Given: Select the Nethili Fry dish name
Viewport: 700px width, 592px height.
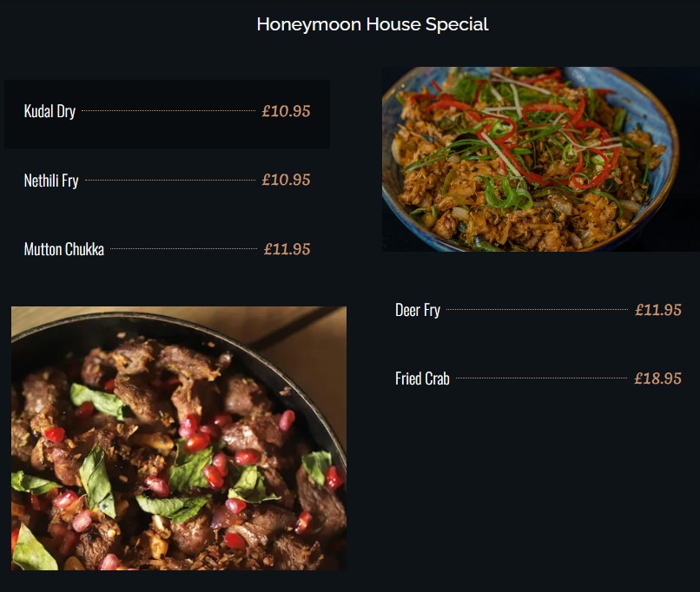Looking at the screenshot, I should point(51,181).
